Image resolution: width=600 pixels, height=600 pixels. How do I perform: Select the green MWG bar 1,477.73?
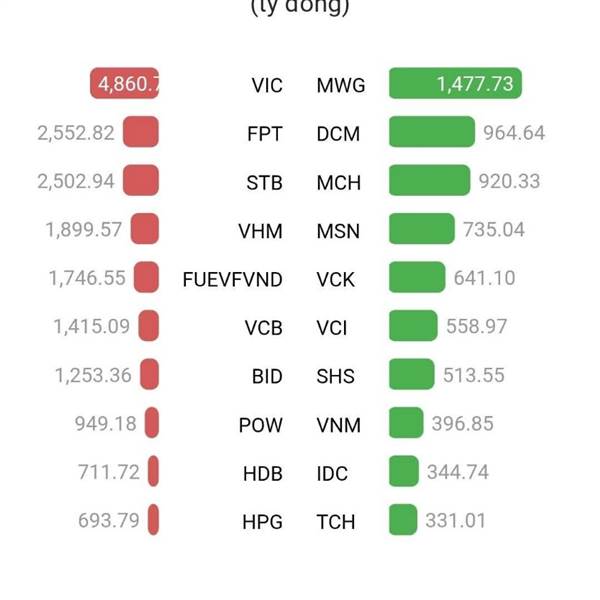pyautogui.click(x=455, y=83)
